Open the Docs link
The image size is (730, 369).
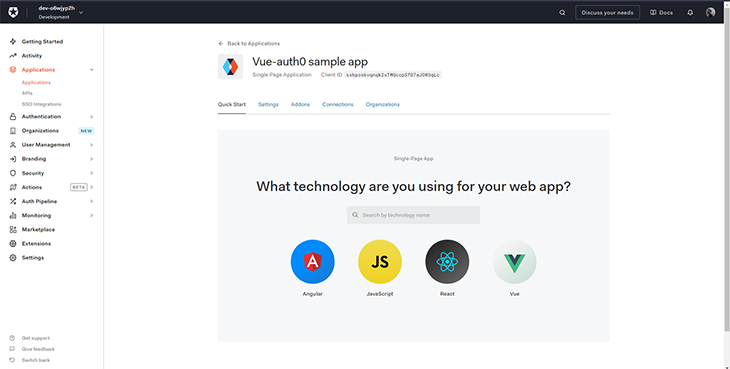tap(661, 13)
